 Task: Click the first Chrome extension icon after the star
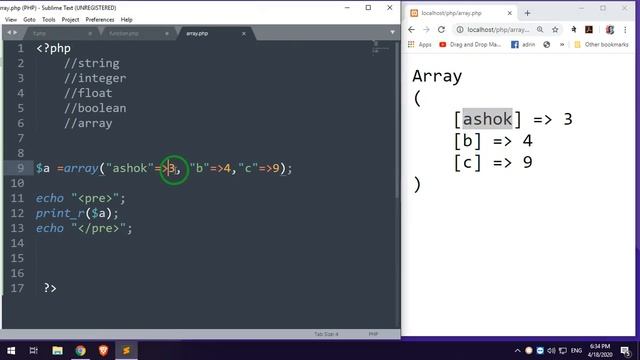coord(574,29)
